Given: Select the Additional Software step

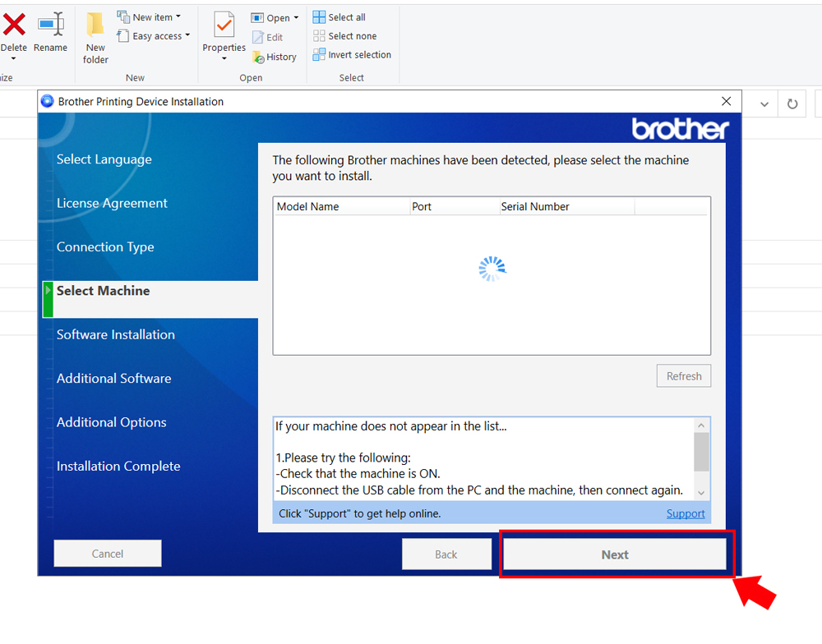Looking at the screenshot, I should pyautogui.click(x=113, y=379).
